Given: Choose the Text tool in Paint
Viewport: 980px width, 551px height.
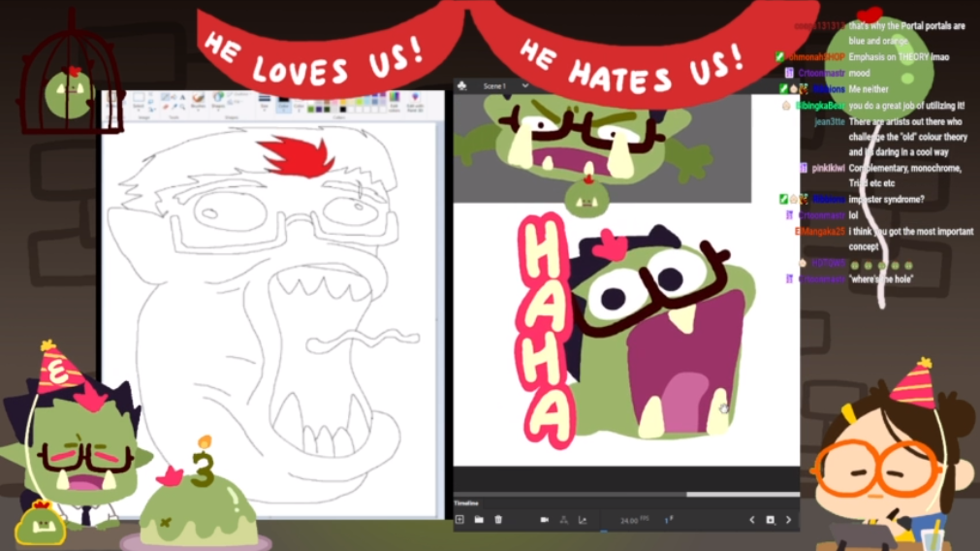Looking at the screenshot, I should click(x=182, y=97).
